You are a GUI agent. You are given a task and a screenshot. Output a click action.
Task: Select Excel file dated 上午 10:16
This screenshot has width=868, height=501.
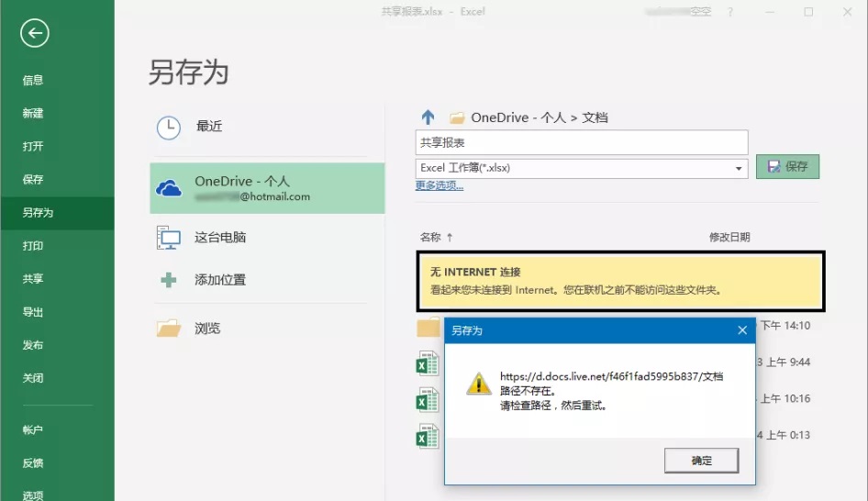coord(428,400)
